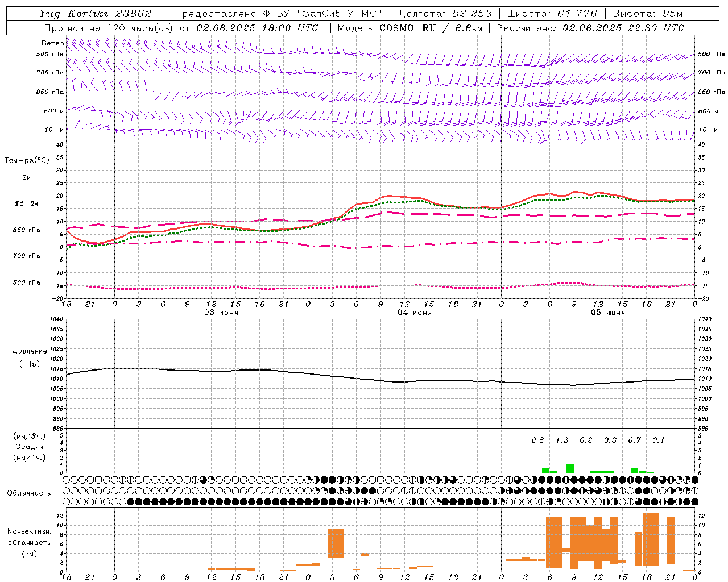This screenshot has width=728, height=582.
Task: Click the Конвективн. label
Action: 29,531
